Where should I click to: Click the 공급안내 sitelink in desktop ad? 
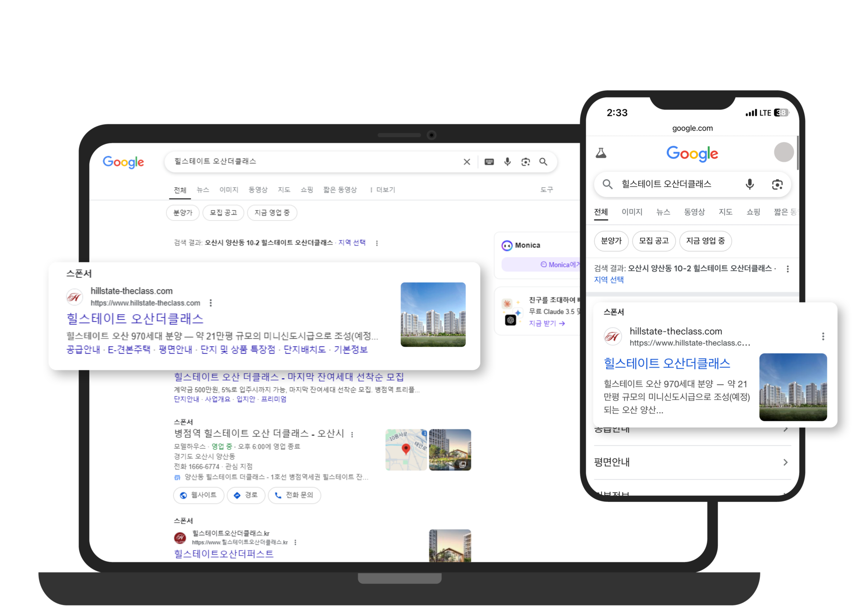[x=83, y=349]
